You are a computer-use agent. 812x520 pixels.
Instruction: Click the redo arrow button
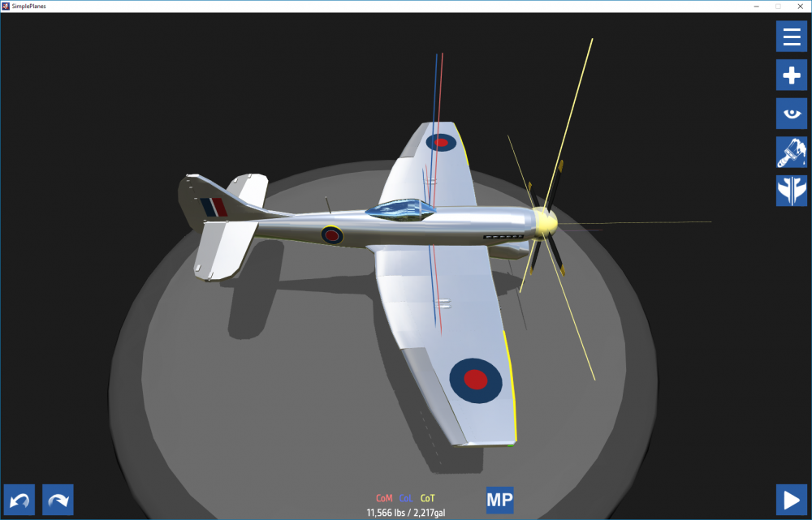(x=58, y=500)
